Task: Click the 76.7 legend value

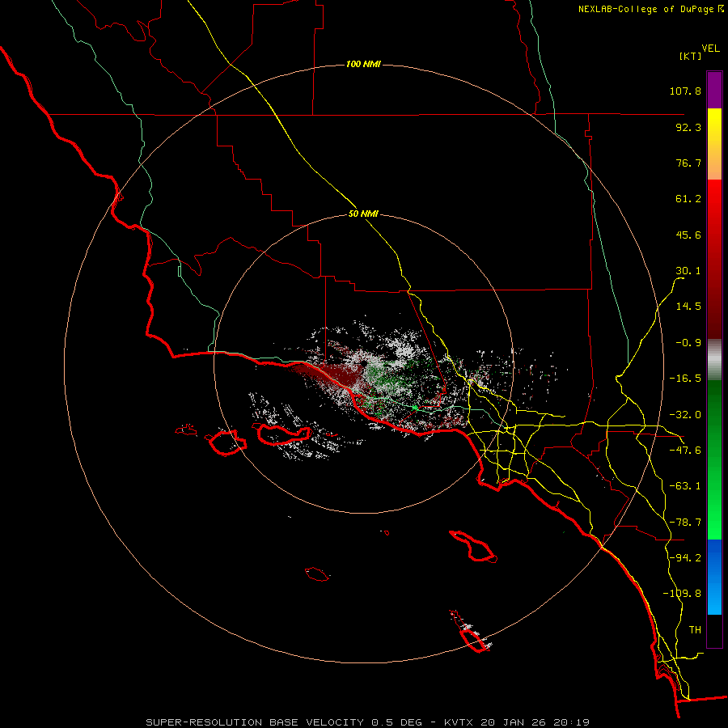Action: pos(688,163)
